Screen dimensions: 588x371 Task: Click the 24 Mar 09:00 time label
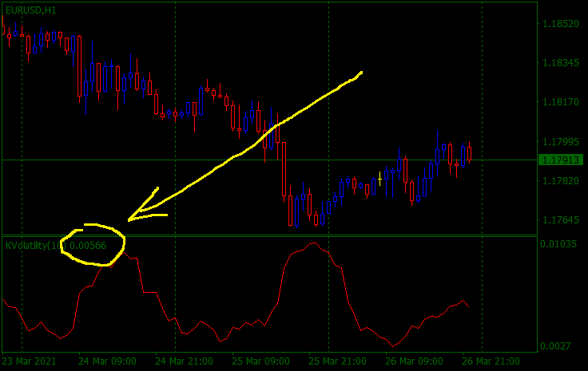click(107, 361)
